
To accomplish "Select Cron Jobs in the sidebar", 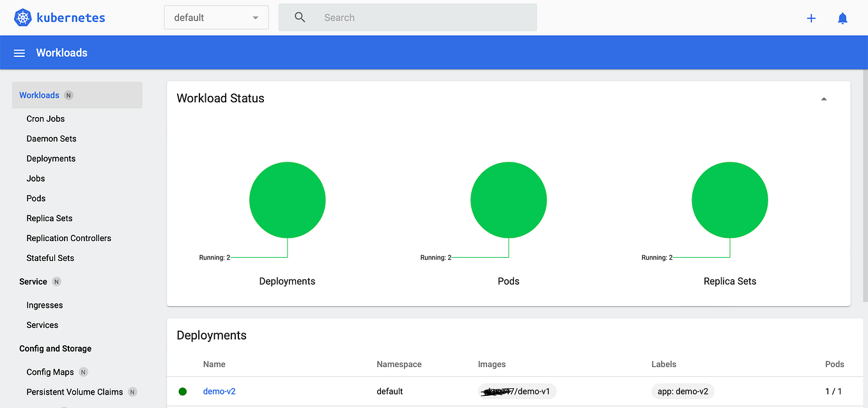I will pos(45,118).
